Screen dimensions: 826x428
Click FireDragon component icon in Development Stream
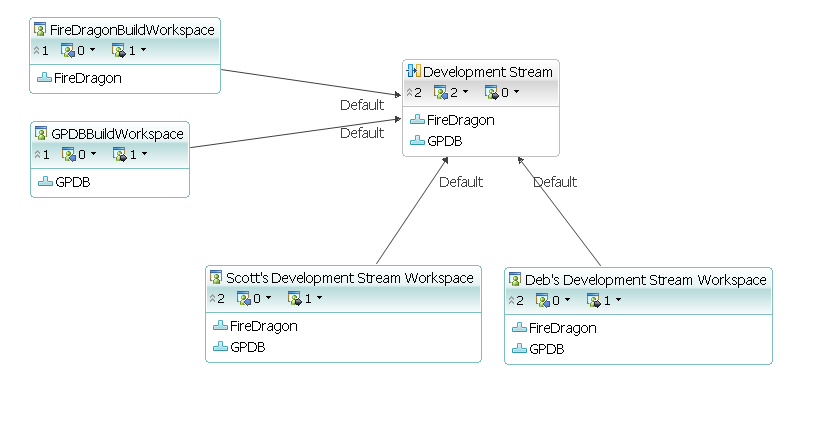point(418,120)
